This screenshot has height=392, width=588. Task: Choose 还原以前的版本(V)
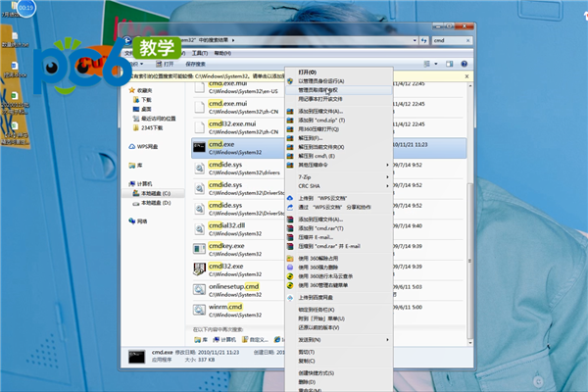pos(318,328)
